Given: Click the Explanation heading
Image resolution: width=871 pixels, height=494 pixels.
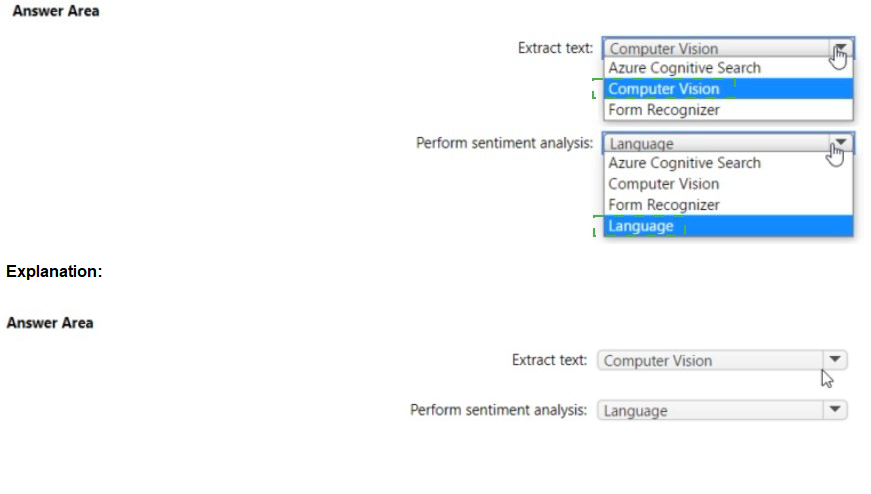Looking at the screenshot, I should [x=54, y=271].
